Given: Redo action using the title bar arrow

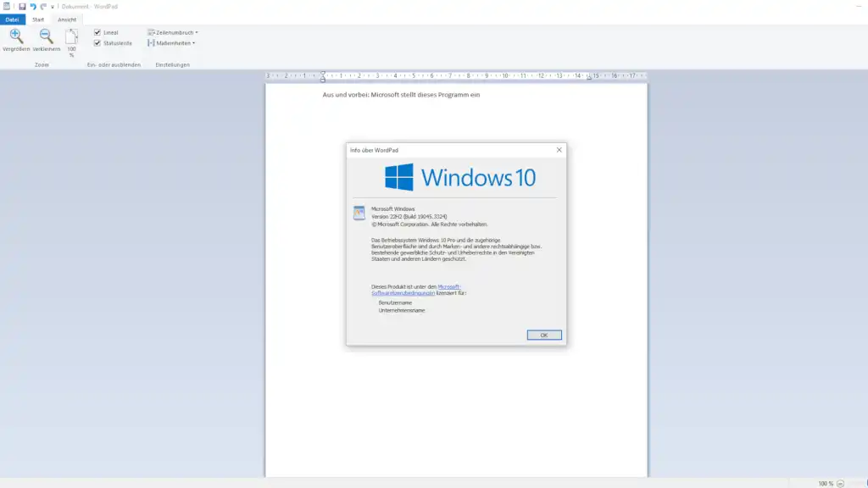Looking at the screenshot, I should (43, 7).
